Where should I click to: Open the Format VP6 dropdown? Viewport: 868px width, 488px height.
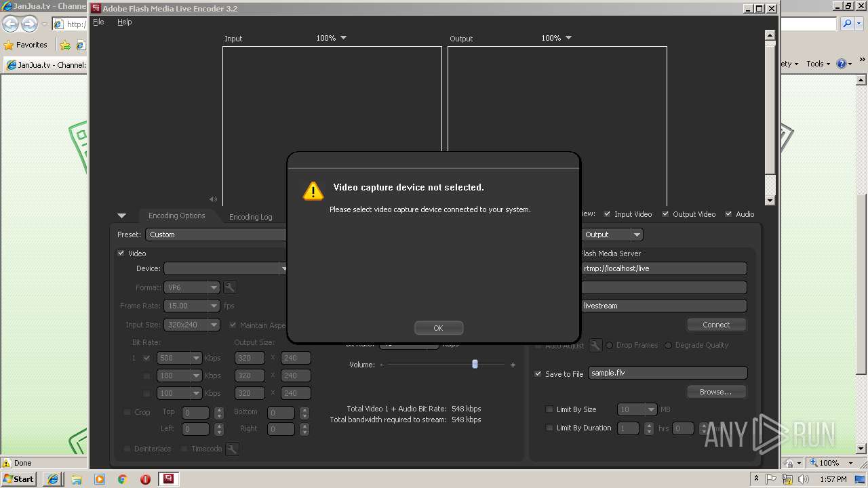[x=193, y=287]
